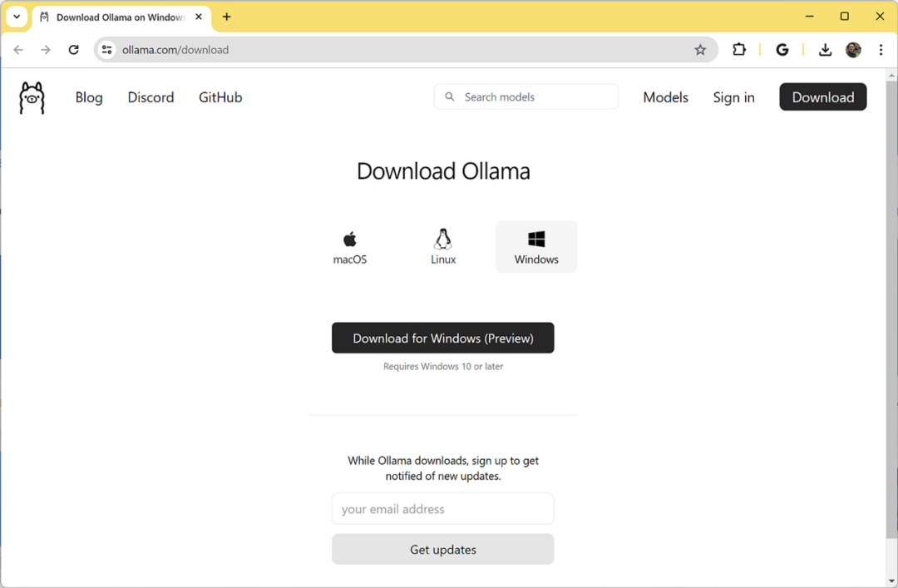The image size is (898, 588).
Task: Maximize the browser window
Action: 844,16
